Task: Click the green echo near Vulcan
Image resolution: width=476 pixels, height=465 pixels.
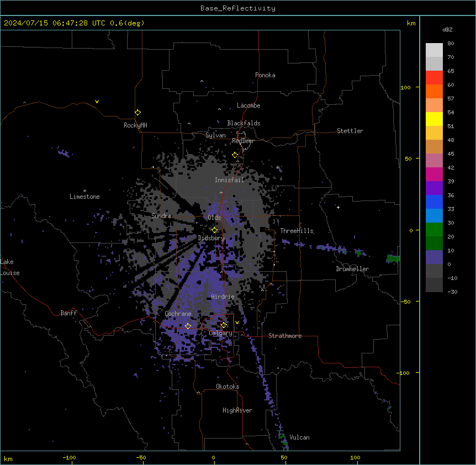Action: click(283, 439)
